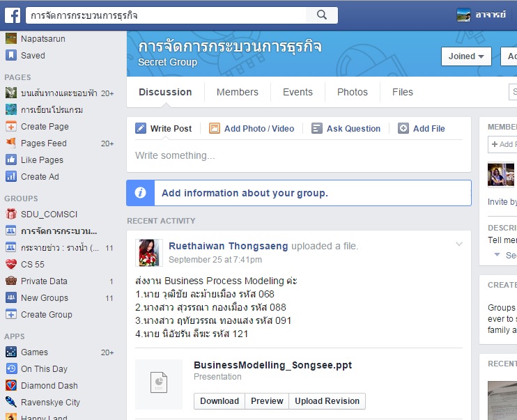
Task: Click the info icon in group banner
Action: (141, 193)
